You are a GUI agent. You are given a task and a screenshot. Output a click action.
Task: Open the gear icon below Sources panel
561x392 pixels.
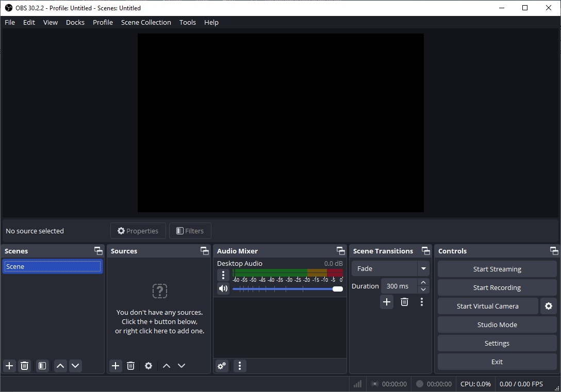click(x=148, y=366)
